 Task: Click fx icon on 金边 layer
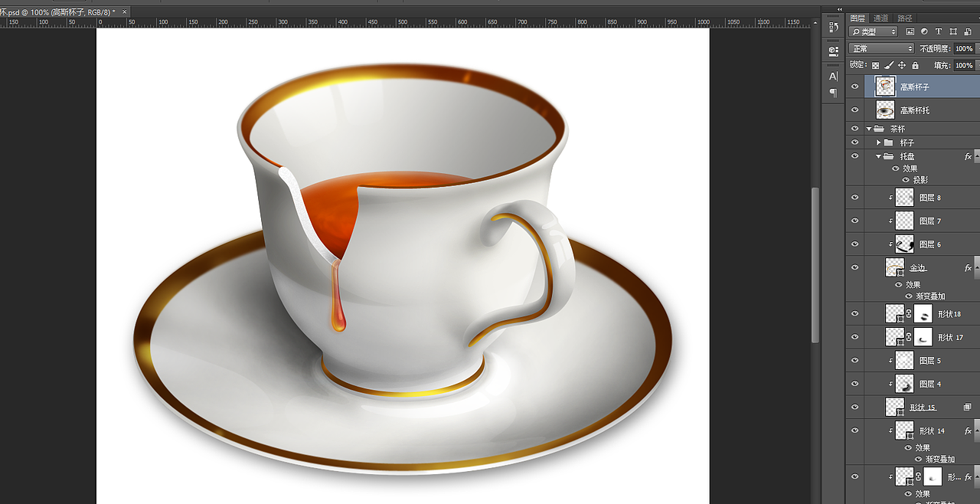[x=968, y=268]
